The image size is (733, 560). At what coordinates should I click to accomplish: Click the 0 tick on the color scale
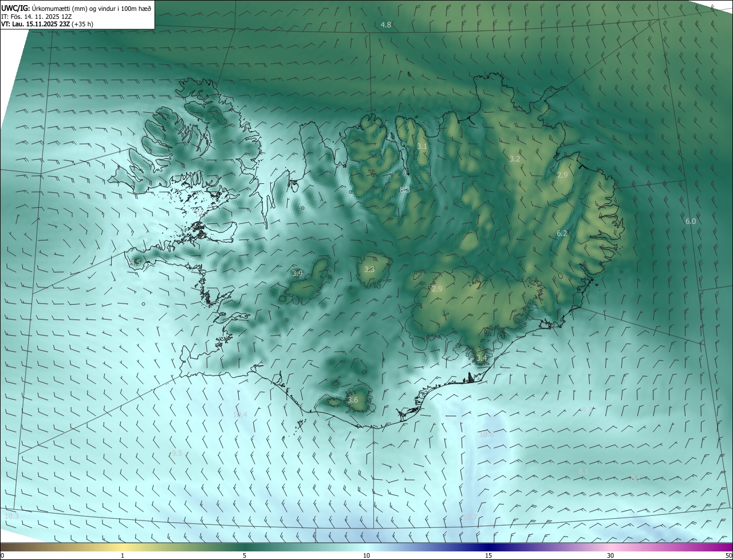point(2,555)
